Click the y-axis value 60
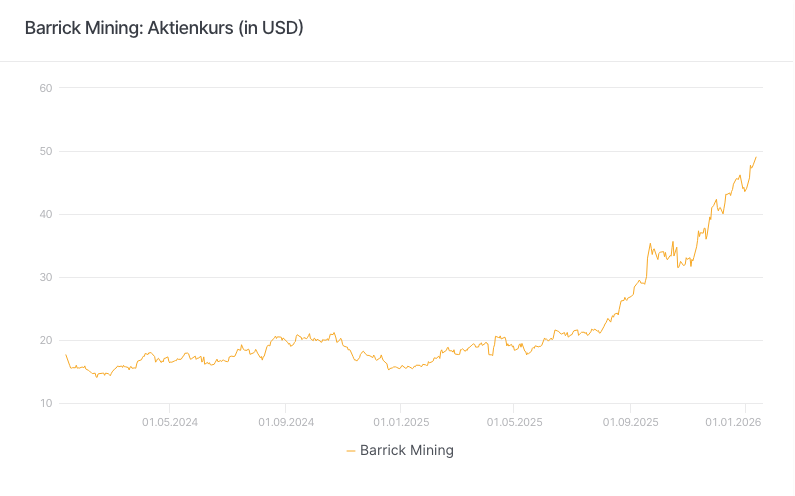The height and width of the screenshot is (496, 795). coord(46,88)
